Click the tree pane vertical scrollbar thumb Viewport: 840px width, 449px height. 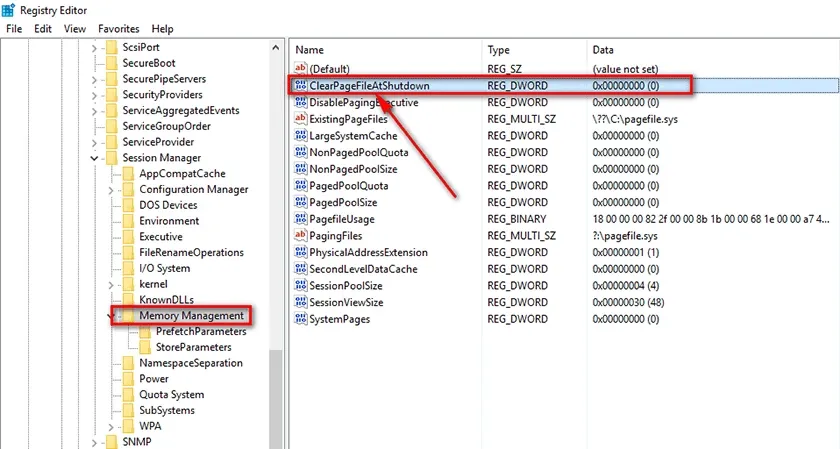pos(276,399)
